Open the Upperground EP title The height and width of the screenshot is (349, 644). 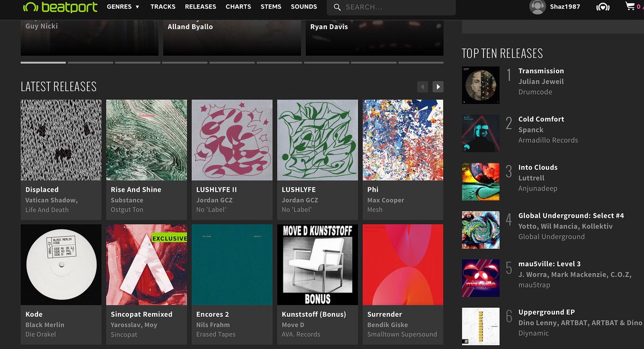click(x=546, y=312)
